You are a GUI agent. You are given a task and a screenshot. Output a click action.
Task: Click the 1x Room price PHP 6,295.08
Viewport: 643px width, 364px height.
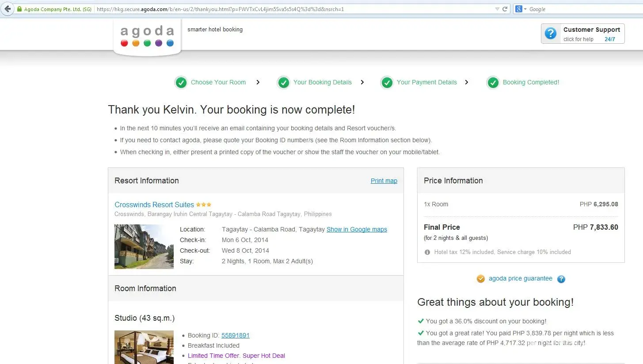pyautogui.click(x=599, y=204)
